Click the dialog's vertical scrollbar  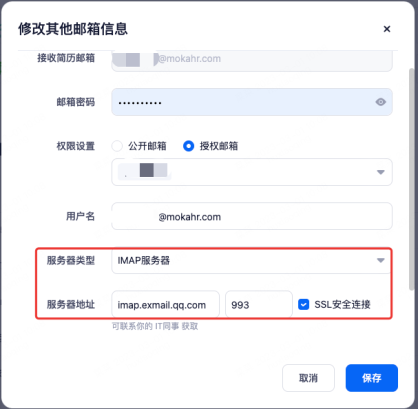[412, 179]
